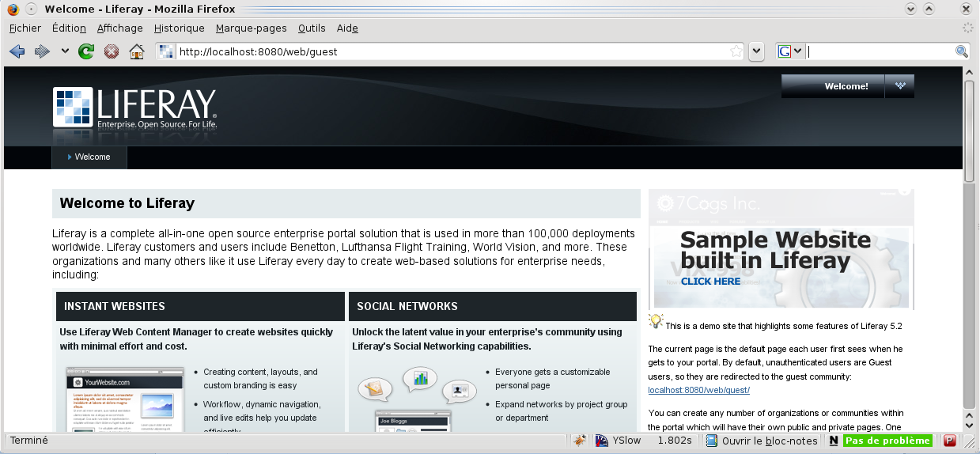Click the stop loading icon

(x=112, y=51)
